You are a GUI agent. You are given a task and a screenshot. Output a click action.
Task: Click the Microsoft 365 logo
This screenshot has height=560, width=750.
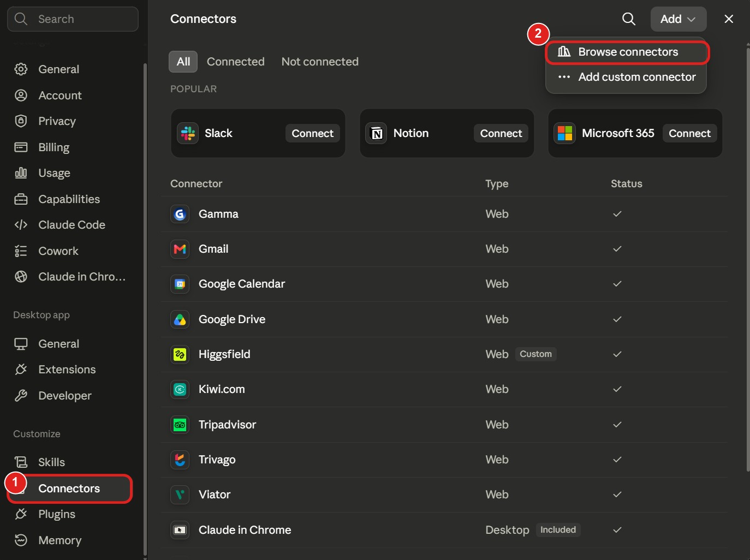click(x=565, y=133)
